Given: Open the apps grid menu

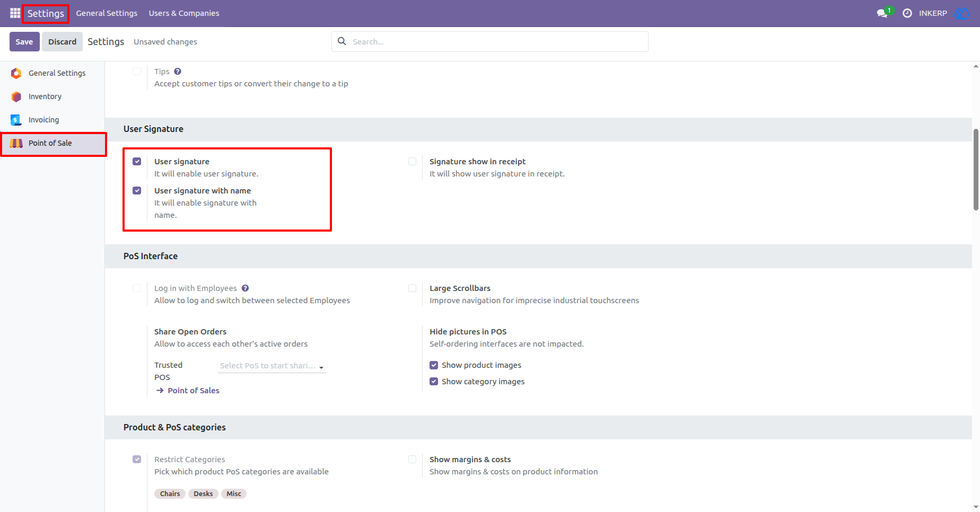Looking at the screenshot, I should coord(15,13).
